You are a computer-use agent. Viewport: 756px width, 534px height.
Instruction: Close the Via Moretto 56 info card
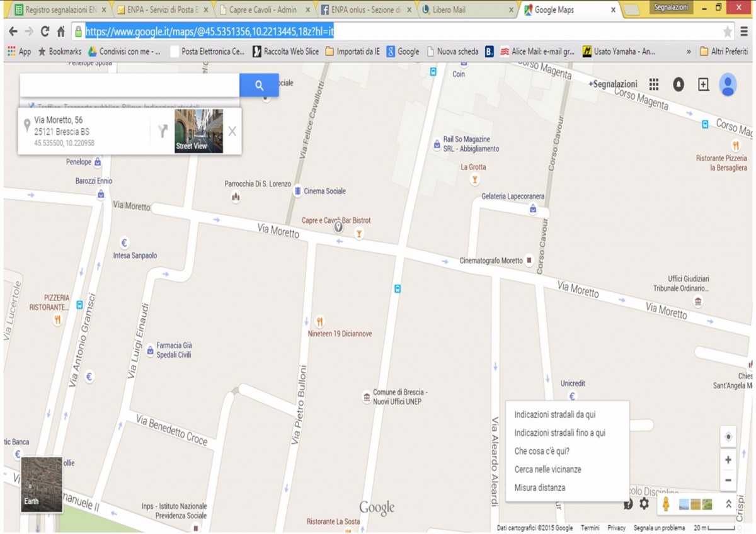(232, 131)
